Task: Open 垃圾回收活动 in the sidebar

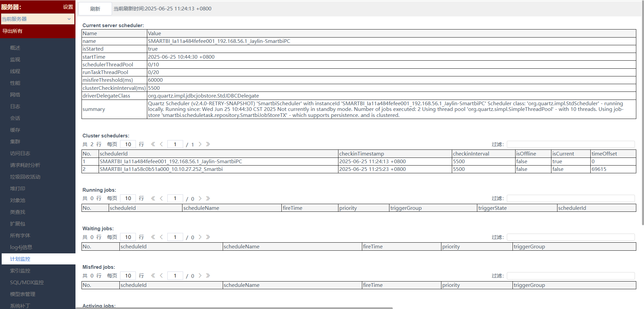Action: pyautogui.click(x=25, y=177)
